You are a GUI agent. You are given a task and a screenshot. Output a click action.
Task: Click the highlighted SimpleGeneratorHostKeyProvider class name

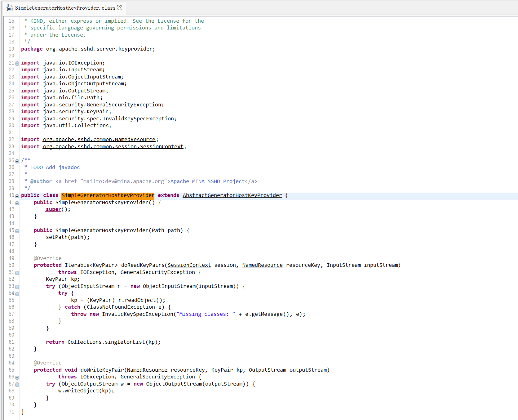tap(108, 195)
